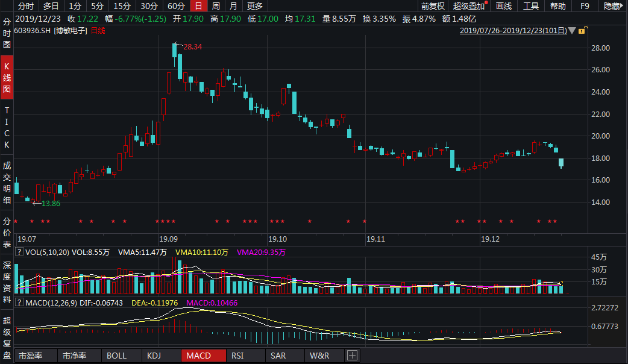Open the 超级复盘 sidebar panel
The width and height of the screenshot is (628, 364).
pyautogui.click(x=7, y=337)
